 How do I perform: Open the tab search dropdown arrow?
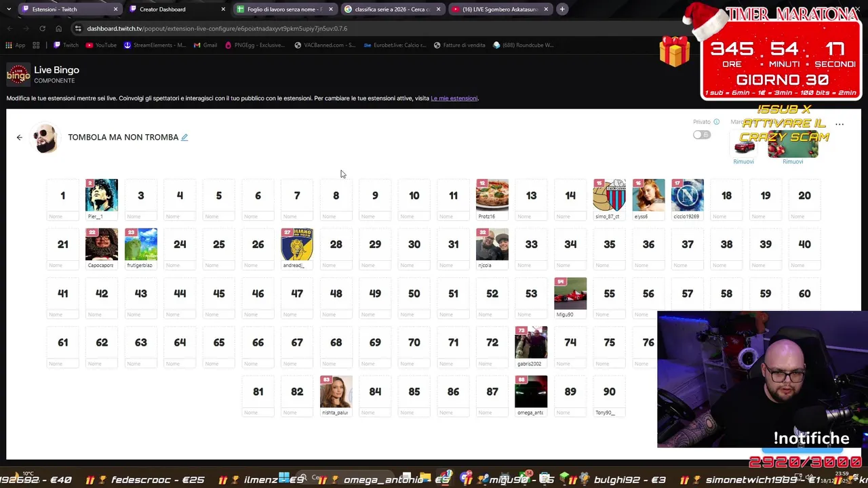[x=8, y=9]
